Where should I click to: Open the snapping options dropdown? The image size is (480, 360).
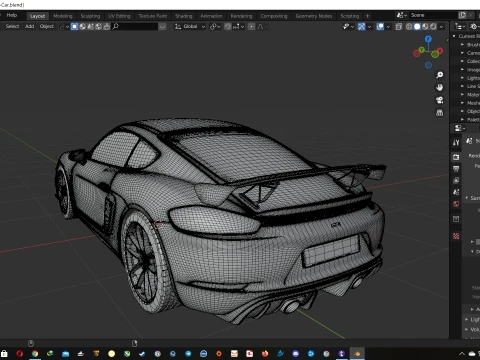point(239,26)
